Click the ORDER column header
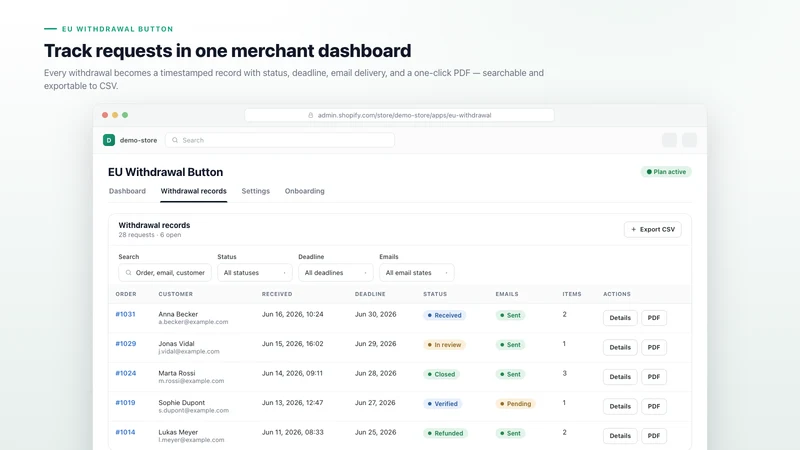The height and width of the screenshot is (450, 800). point(126,294)
